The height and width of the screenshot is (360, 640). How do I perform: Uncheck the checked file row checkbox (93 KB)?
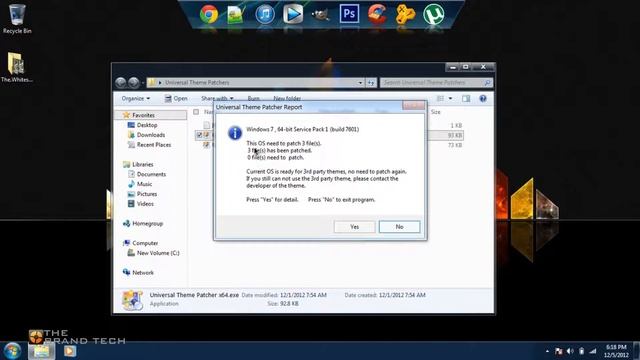coord(199,135)
